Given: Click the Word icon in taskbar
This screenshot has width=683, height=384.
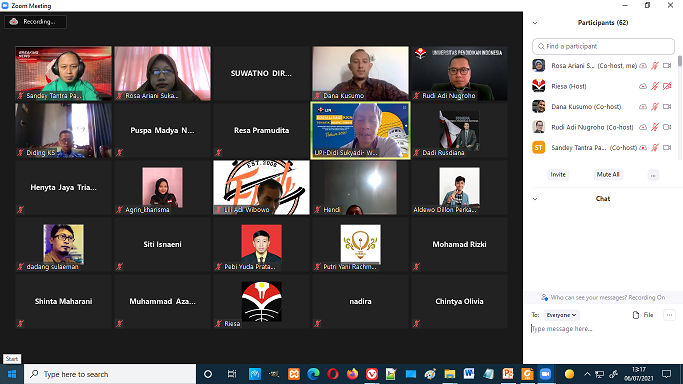Looking at the screenshot, I should pyautogui.click(x=469, y=374).
